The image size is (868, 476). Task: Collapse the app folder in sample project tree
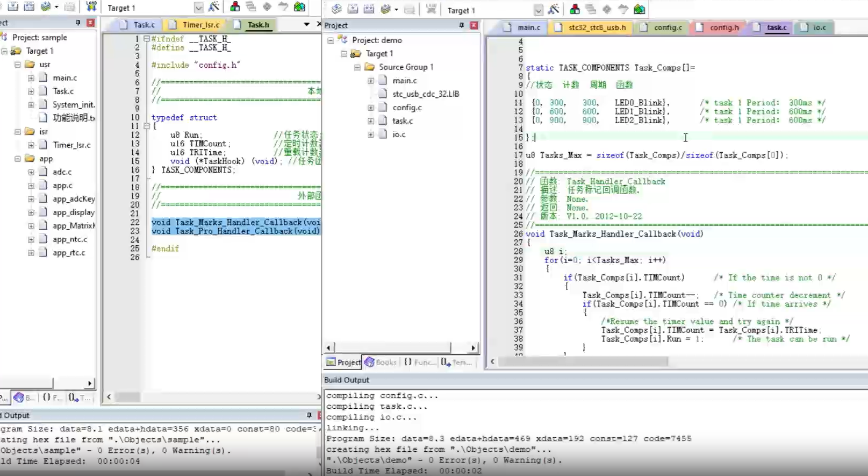pos(18,159)
